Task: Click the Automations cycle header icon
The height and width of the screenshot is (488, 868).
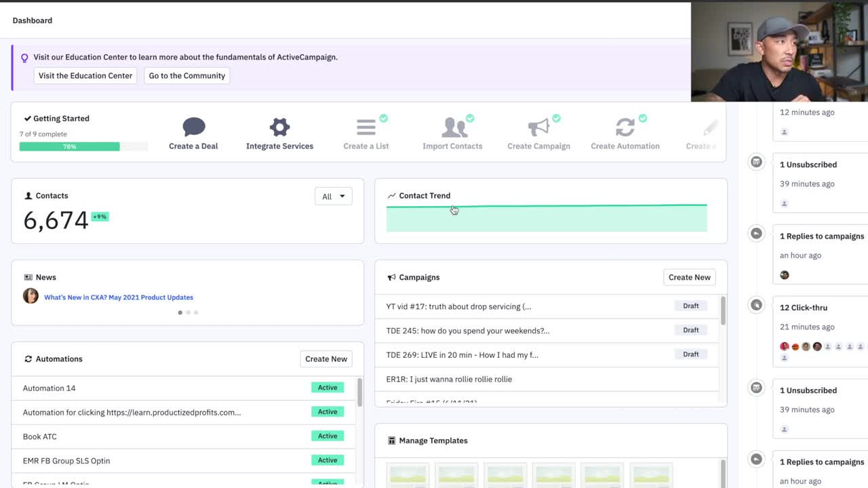Action: click(28, 359)
